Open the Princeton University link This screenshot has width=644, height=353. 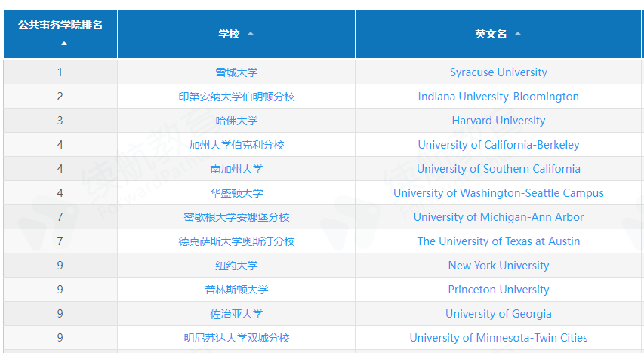point(498,290)
